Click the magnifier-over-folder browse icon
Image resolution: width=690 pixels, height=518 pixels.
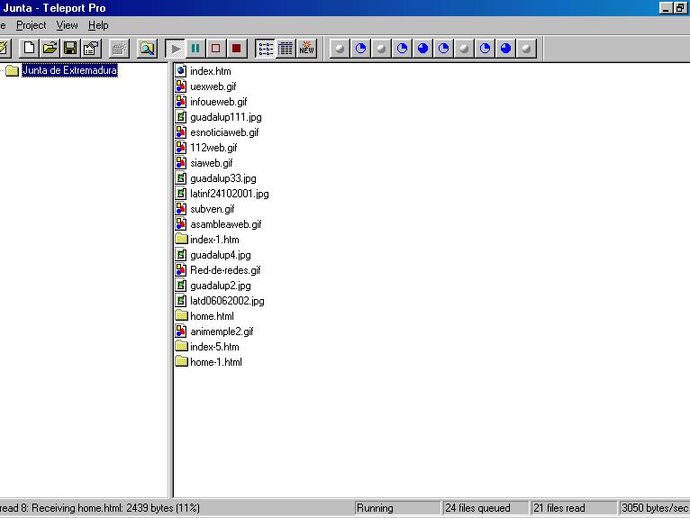click(147, 48)
